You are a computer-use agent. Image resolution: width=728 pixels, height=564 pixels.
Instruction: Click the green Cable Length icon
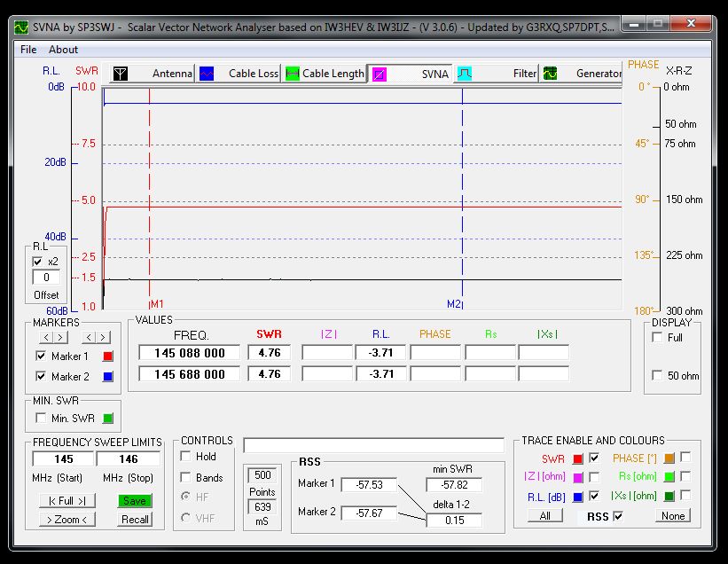(292, 74)
